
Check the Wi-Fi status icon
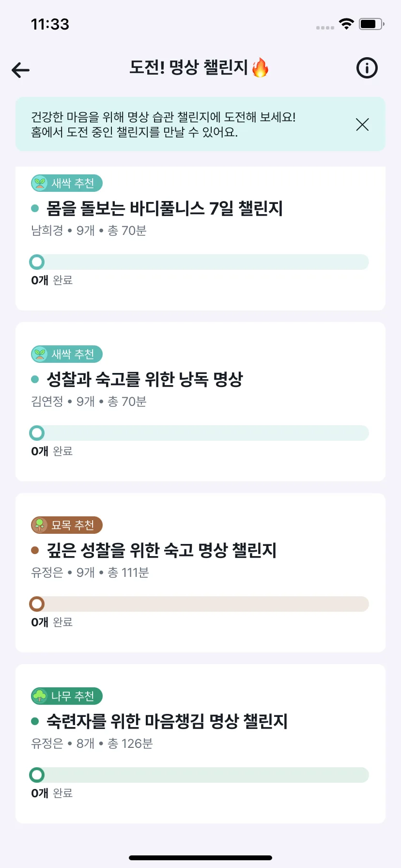click(x=346, y=24)
